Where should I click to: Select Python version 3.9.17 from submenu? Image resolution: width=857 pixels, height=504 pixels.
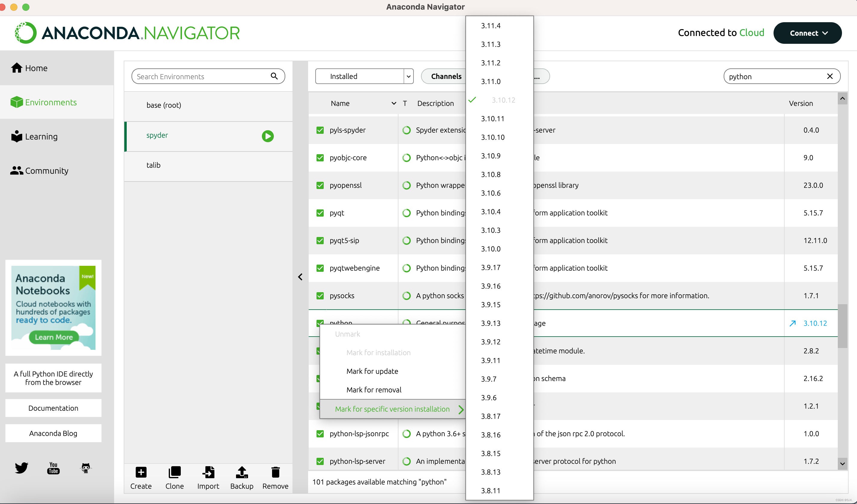(490, 267)
